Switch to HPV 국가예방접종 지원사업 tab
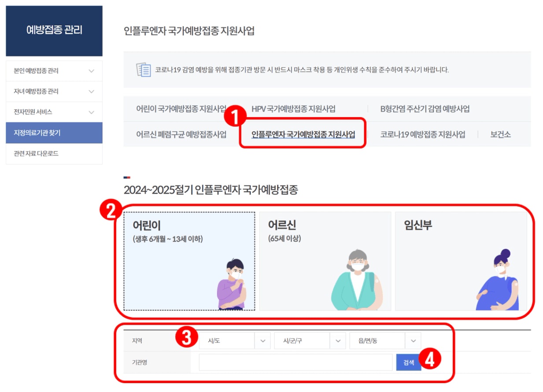The width and height of the screenshot is (543, 392). click(294, 109)
